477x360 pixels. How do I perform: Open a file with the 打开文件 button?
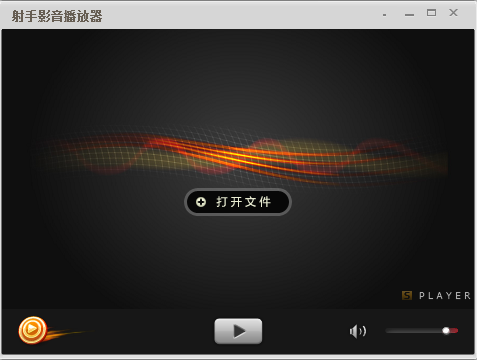click(238, 202)
